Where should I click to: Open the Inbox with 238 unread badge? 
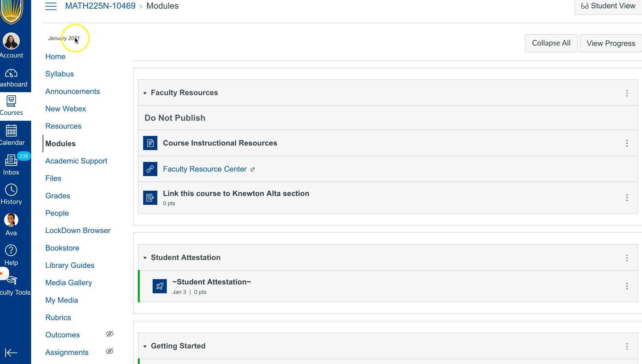11,161
